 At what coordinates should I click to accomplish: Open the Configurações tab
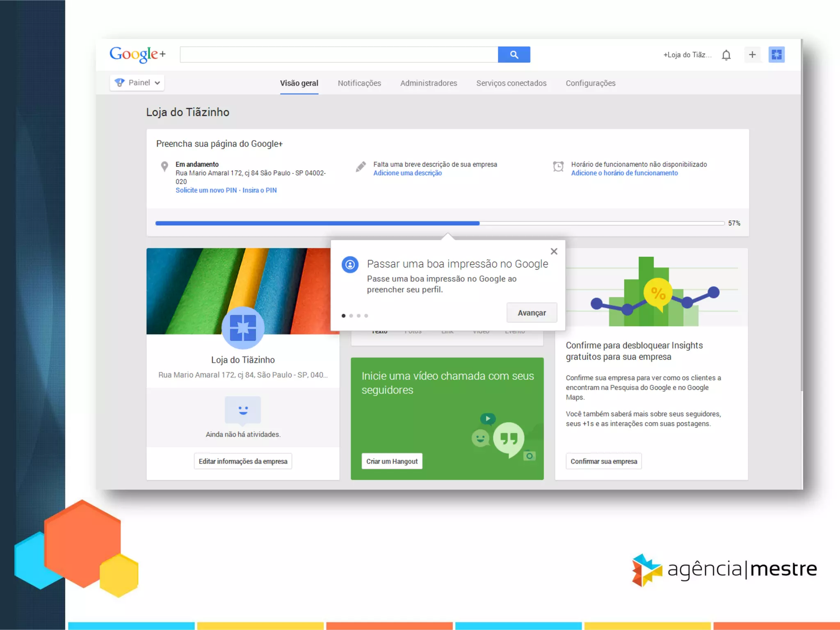(x=590, y=83)
